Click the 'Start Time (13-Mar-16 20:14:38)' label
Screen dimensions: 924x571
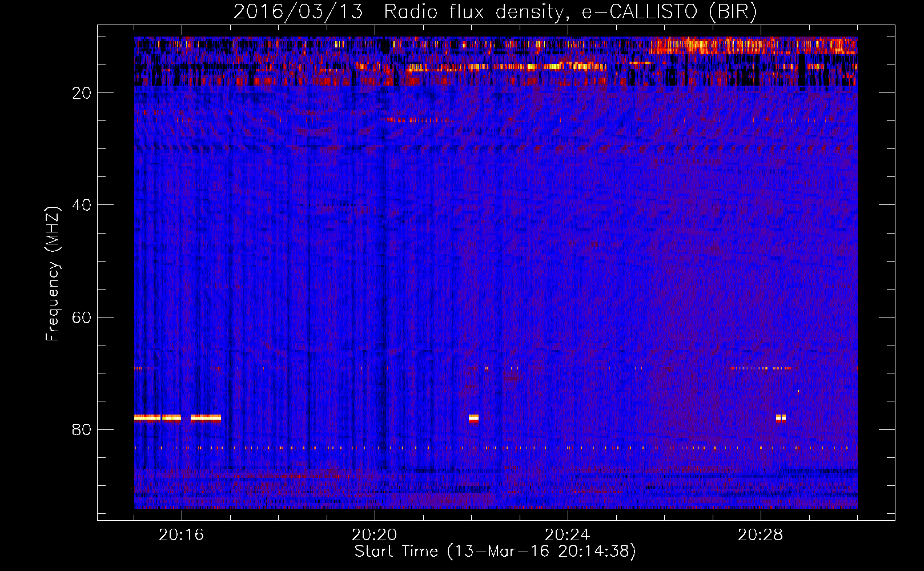coord(495,552)
